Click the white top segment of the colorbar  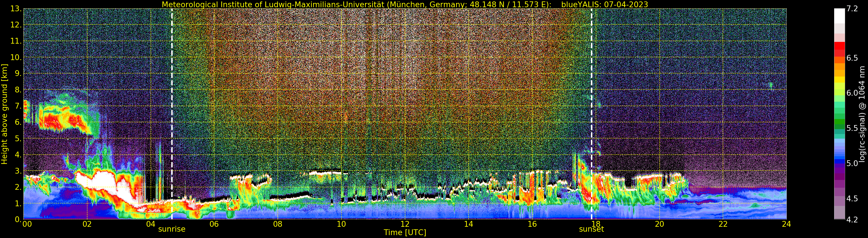click(x=839, y=16)
